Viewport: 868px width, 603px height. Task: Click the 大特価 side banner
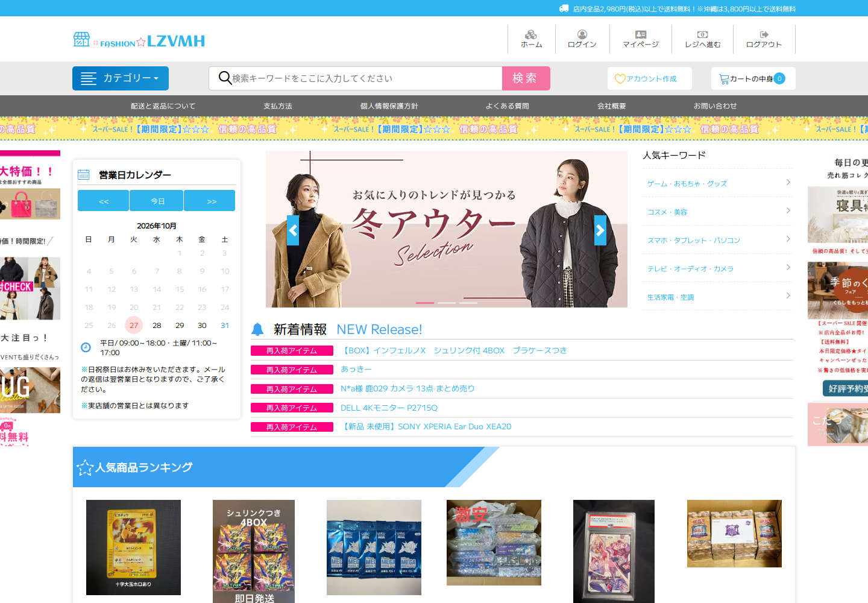[x=30, y=185]
